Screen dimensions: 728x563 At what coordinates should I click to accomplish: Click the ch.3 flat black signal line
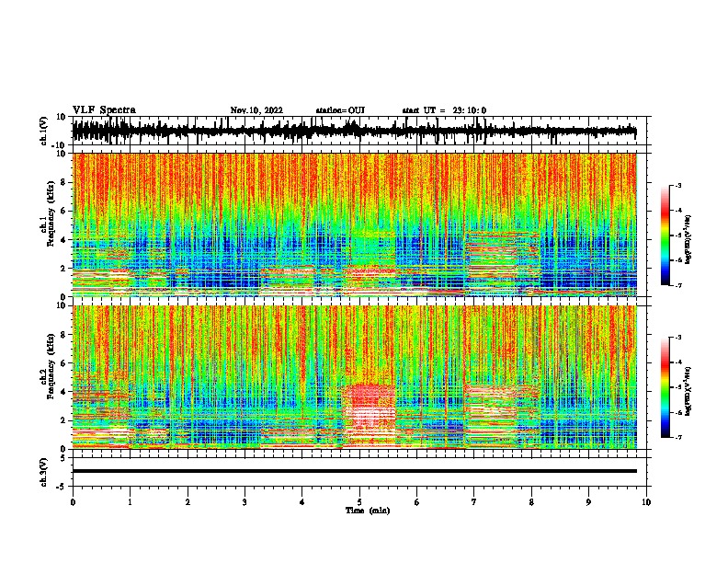click(354, 471)
